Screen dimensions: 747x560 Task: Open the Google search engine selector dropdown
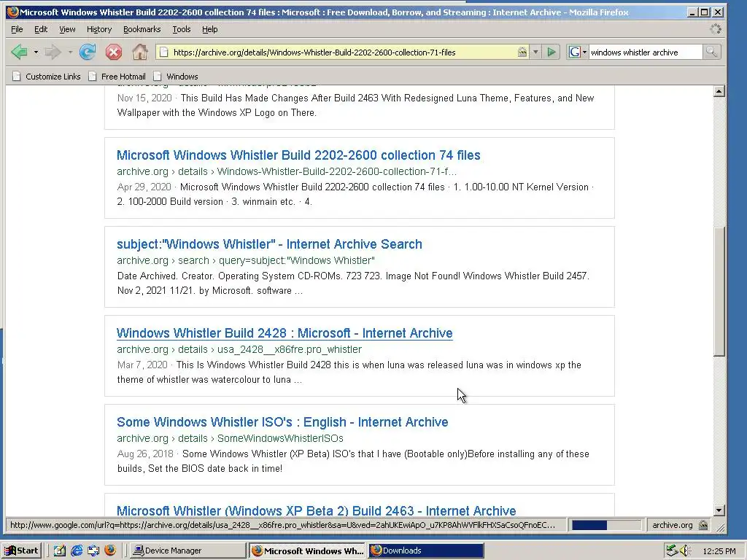pyautogui.click(x=578, y=52)
